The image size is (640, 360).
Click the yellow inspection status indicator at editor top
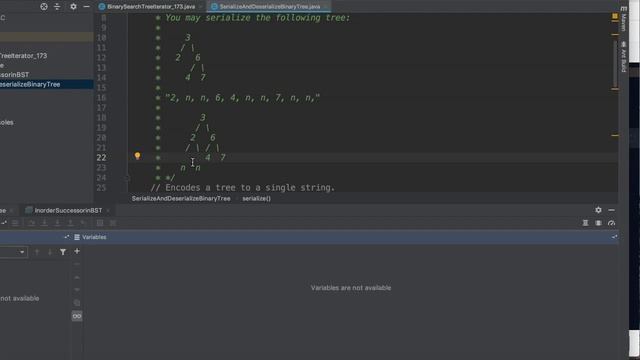tap(615, 16)
